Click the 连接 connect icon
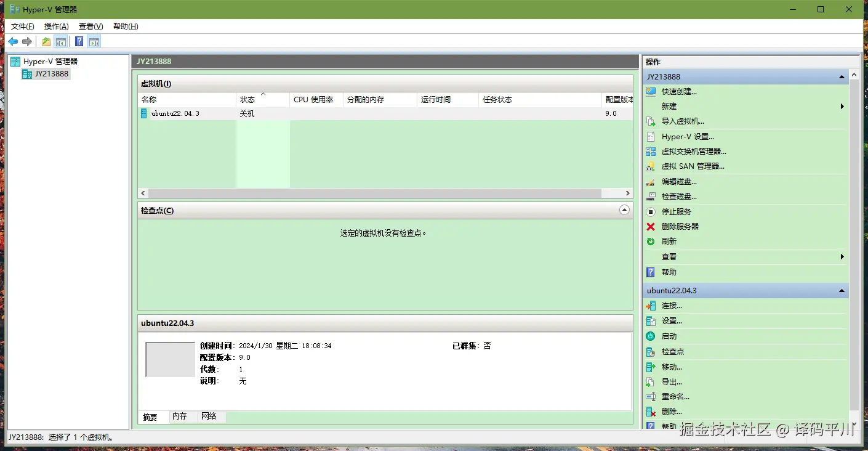Viewport: 868px width, 451px height. coord(651,306)
